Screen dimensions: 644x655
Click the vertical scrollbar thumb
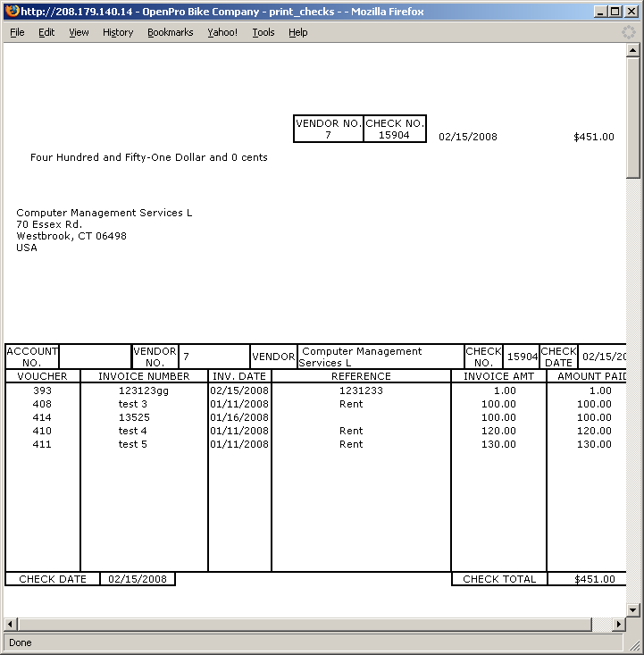click(x=633, y=116)
